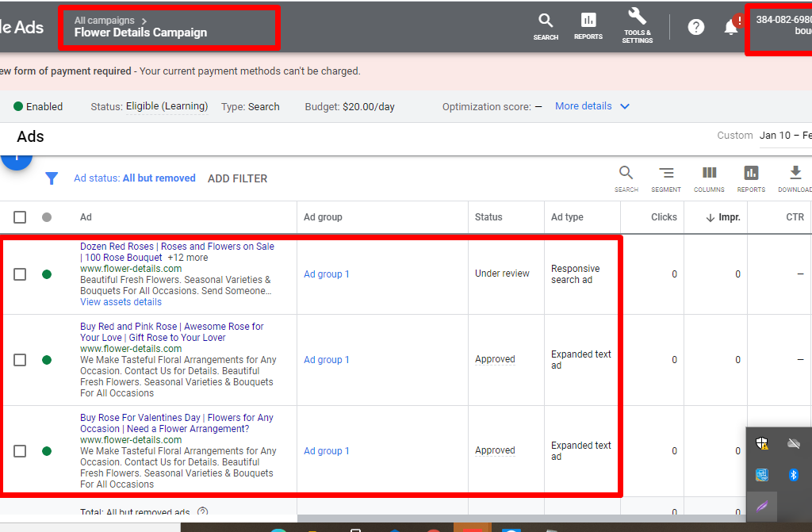The width and height of the screenshot is (812, 532).
Task: Open the SEGMENT icon in the table toolbar
Action: pos(666,173)
